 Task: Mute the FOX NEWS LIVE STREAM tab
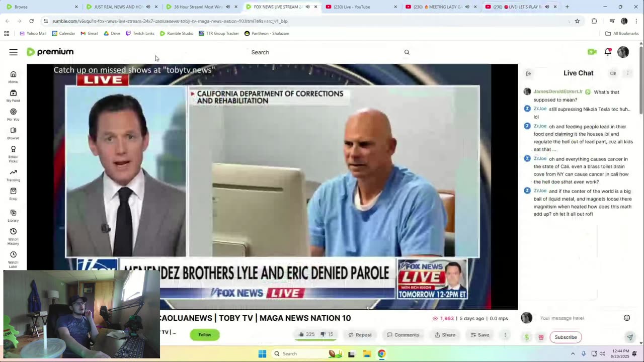307,7
